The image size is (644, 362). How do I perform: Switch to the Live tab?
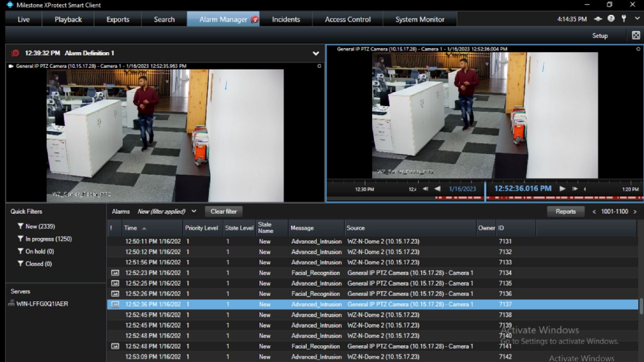coord(23,19)
